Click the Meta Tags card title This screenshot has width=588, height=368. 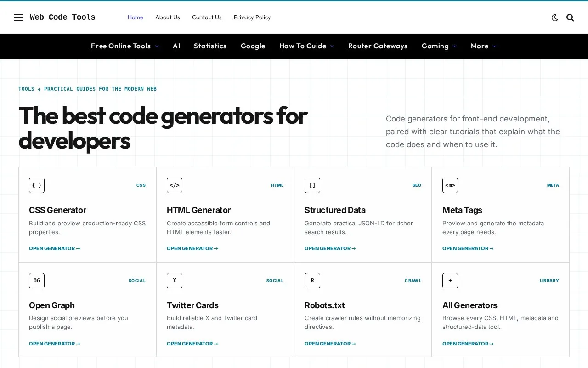tap(462, 210)
